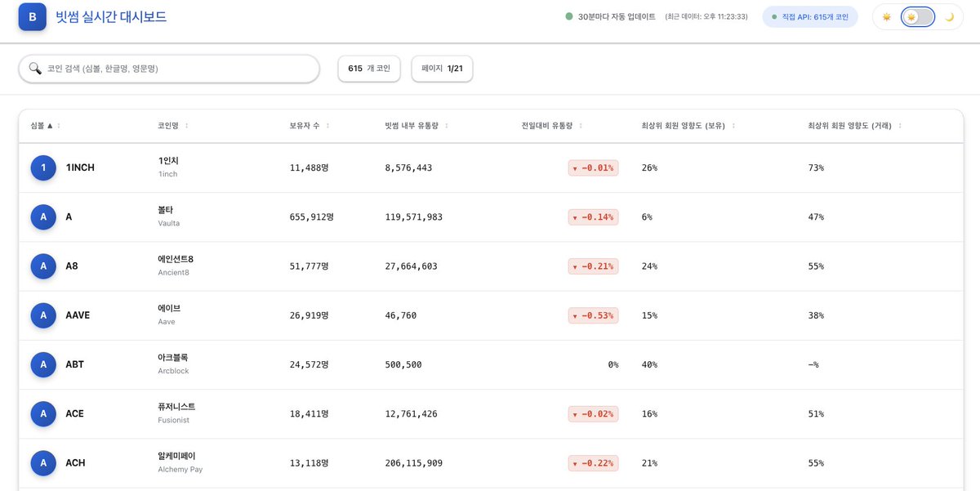Toggle the light/dark theme switch
Image resolution: width=980 pixels, height=491 pixels.
(x=918, y=16)
